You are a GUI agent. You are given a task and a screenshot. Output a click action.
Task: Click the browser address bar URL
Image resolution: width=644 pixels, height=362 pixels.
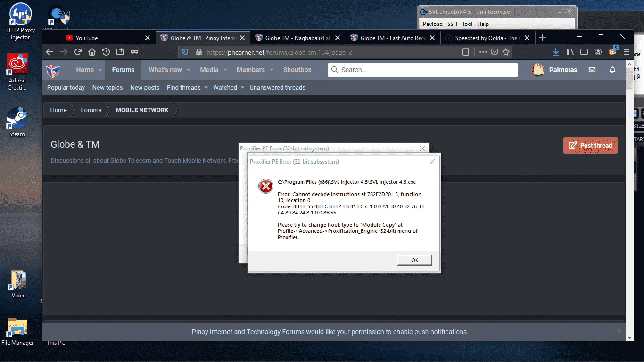[x=279, y=52]
